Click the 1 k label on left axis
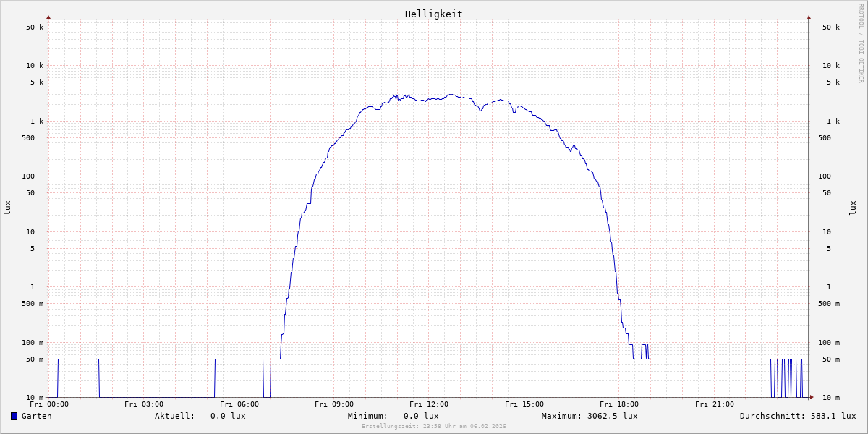 [36, 121]
